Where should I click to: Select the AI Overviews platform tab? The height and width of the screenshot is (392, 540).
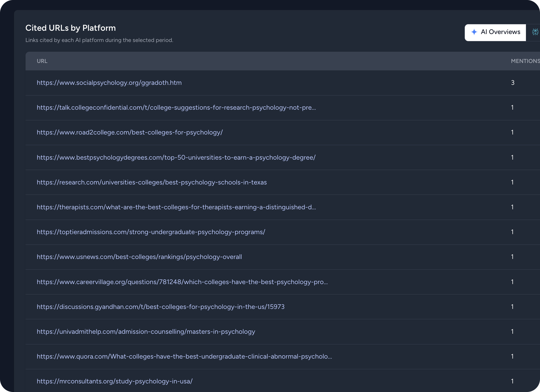[x=495, y=32]
